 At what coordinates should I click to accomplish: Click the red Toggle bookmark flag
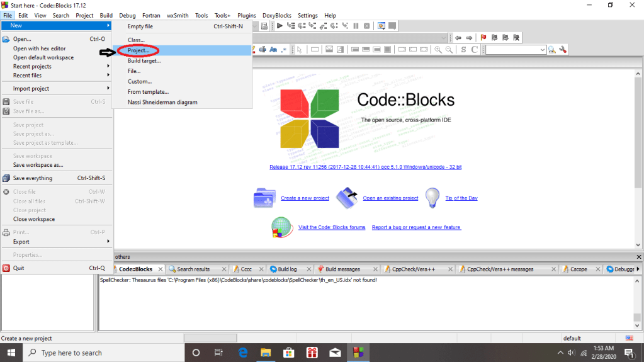tap(483, 38)
